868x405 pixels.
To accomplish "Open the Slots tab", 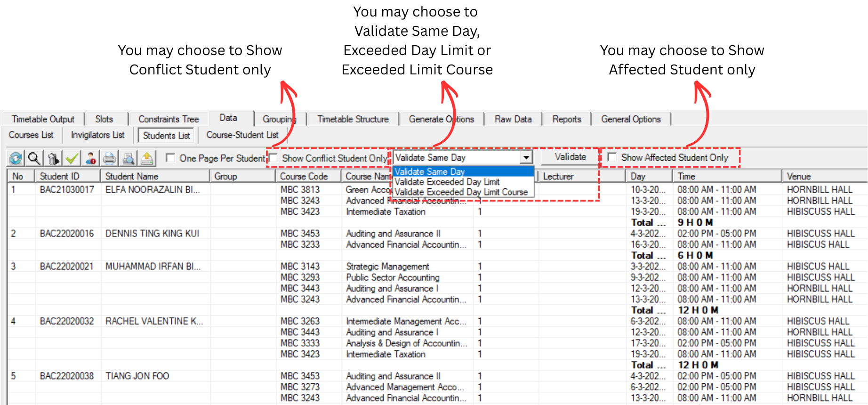I will [104, 119].
